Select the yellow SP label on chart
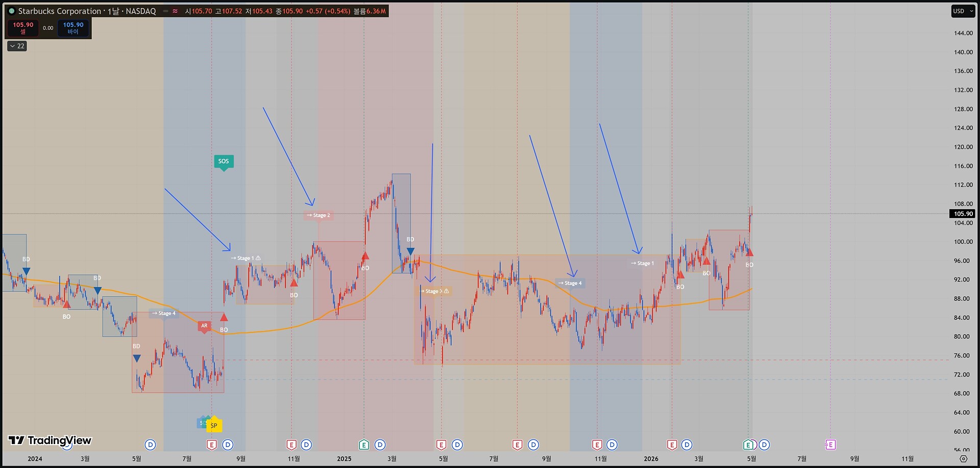 [214, 425]
